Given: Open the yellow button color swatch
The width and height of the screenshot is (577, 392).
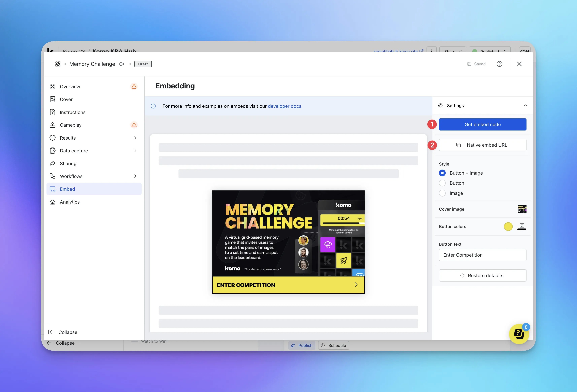Looking at the screenshot, I should 508,226.
